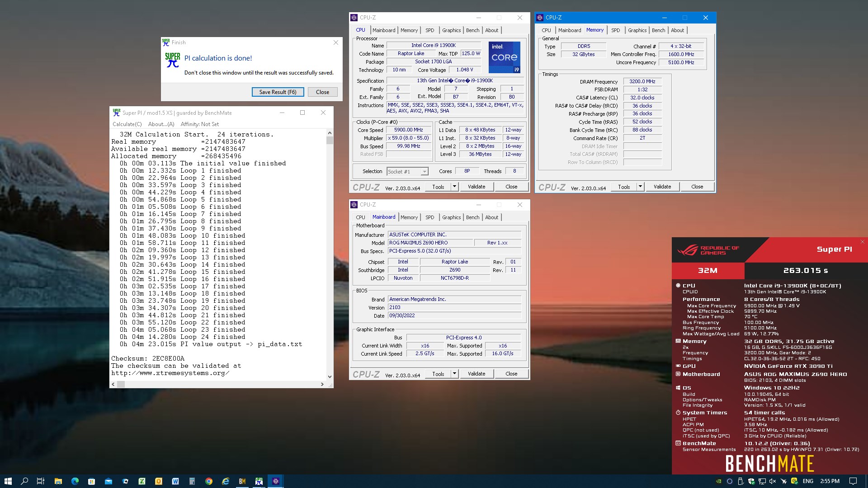Expand Tools dropdown arrow in CPU tab window
This screenshot has height=488, width=868.
click(x=454, y=187)
